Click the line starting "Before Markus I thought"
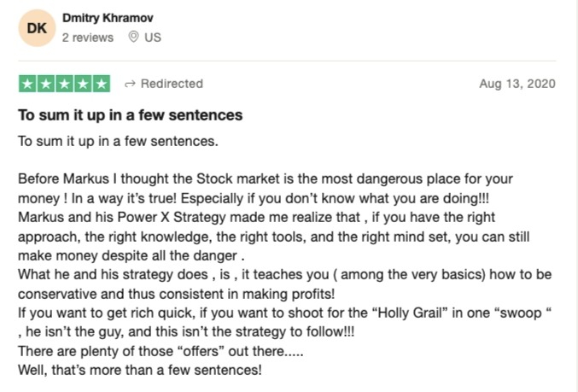The width and height of the screenshot is (578, 392). 266,178
